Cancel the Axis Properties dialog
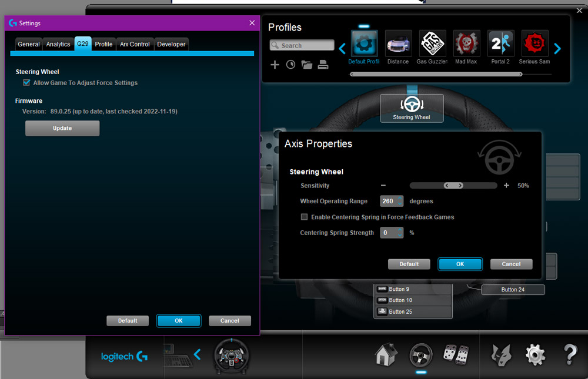Image resolution: width=588 pixels, height=379 pixels. click(511, 264)
